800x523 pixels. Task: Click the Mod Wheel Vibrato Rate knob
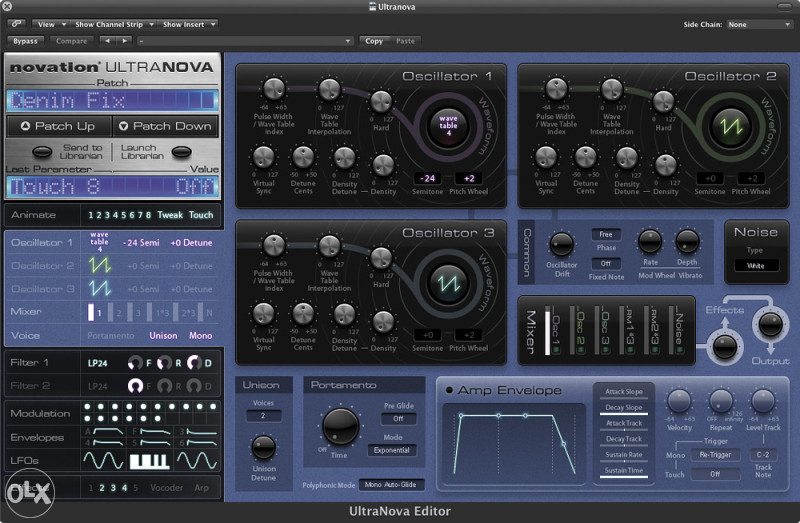(x=650, y=241)
